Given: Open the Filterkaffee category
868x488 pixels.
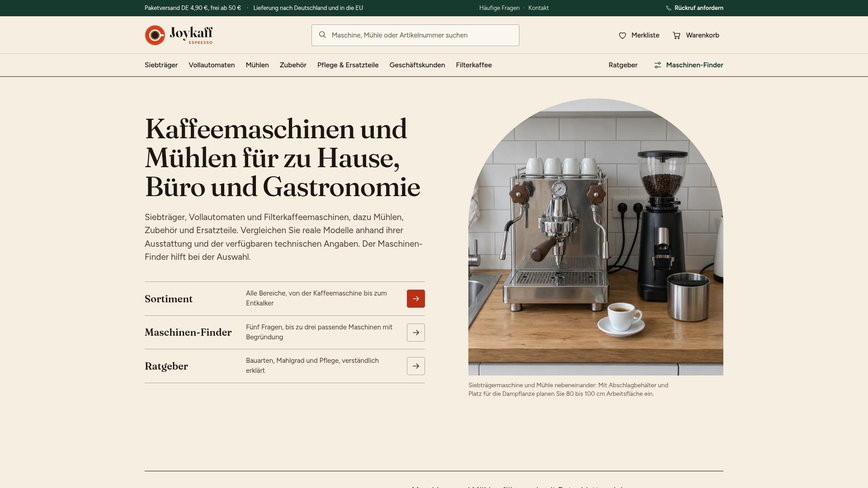Looking at the screenshot, I should point(474,65).
